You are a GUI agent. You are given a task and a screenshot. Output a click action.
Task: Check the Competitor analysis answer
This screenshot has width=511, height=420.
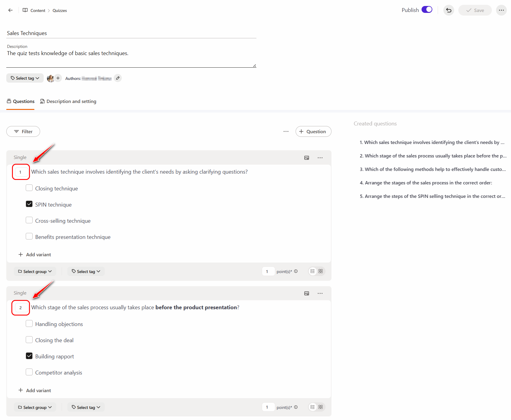(29, 372)
